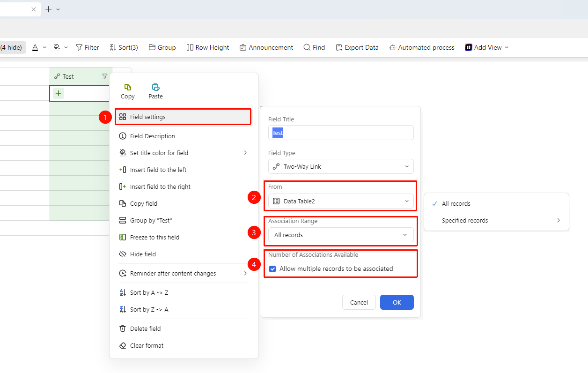The width and height of the screenshot is (588, 373).
Task: Click the new tab plus icon
Action: [48, 9]
